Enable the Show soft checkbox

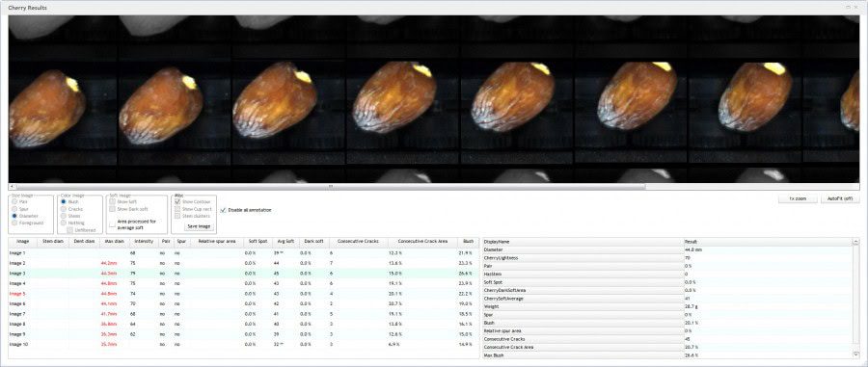(x=113, y=201)
